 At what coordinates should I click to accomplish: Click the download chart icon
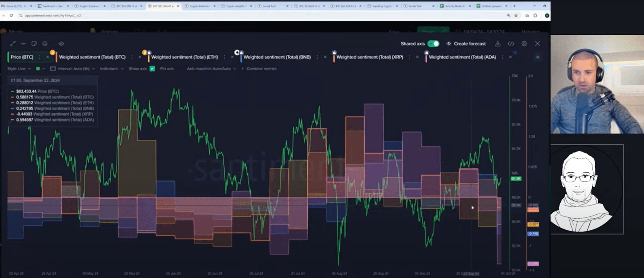[498, 44]
